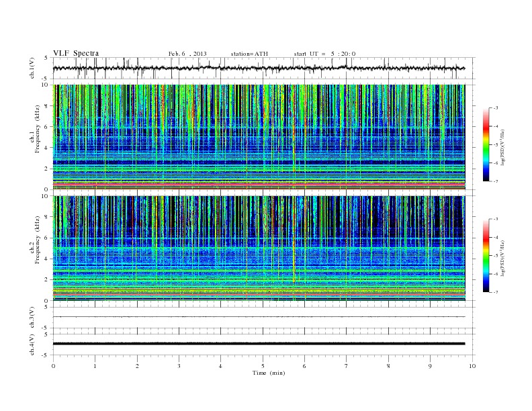Click the time axis tick label '9'

pos(430,366)
